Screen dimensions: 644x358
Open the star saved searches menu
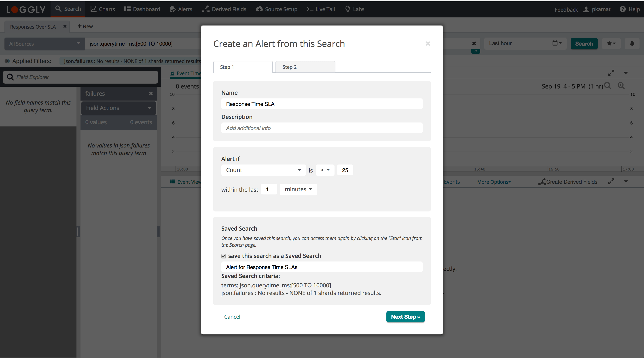pyautogui.click(x=611, y=44)
